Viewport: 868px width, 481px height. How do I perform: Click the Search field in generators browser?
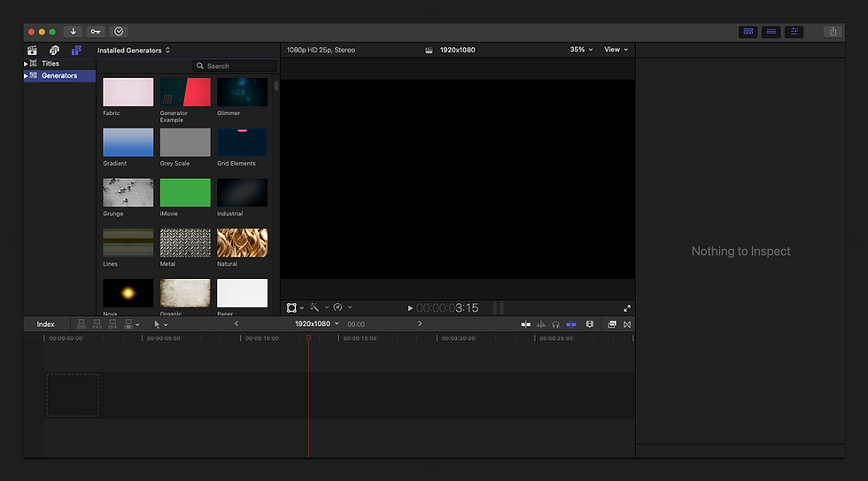(234, 66)
